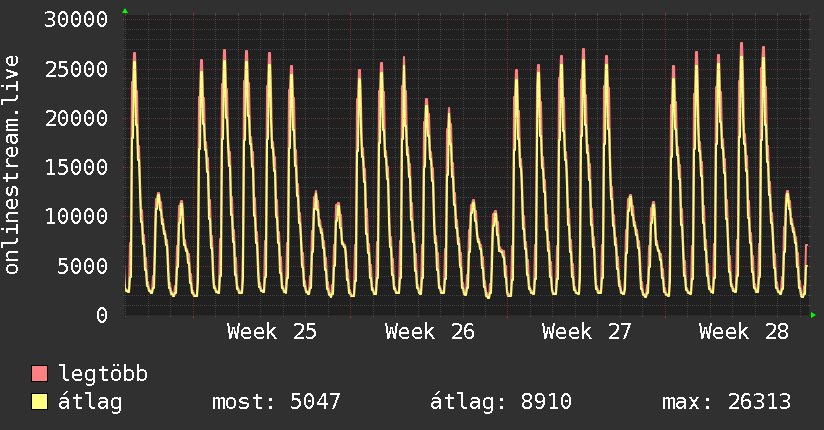Click the Week 28 axis label
Image resolution: width=824 pixels, height=430 pixels.
(744, 332)
